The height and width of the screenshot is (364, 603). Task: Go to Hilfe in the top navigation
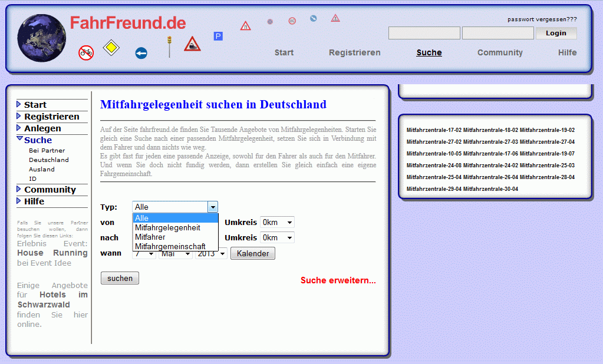pos(567,52)
